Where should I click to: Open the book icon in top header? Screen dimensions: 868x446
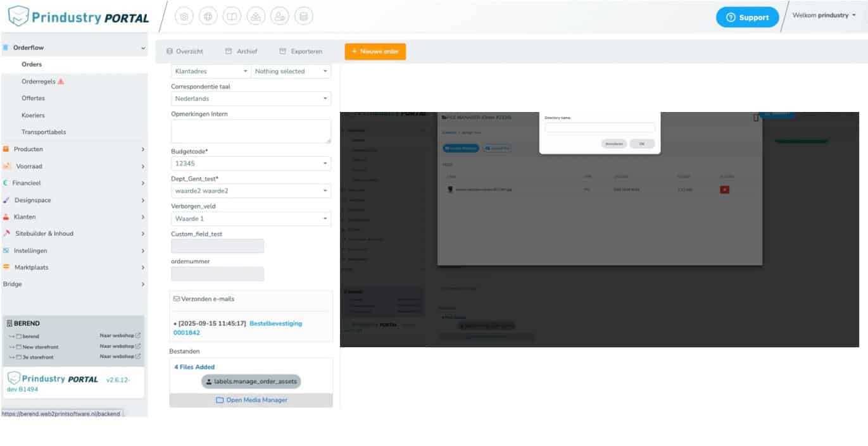click(232, 17)
